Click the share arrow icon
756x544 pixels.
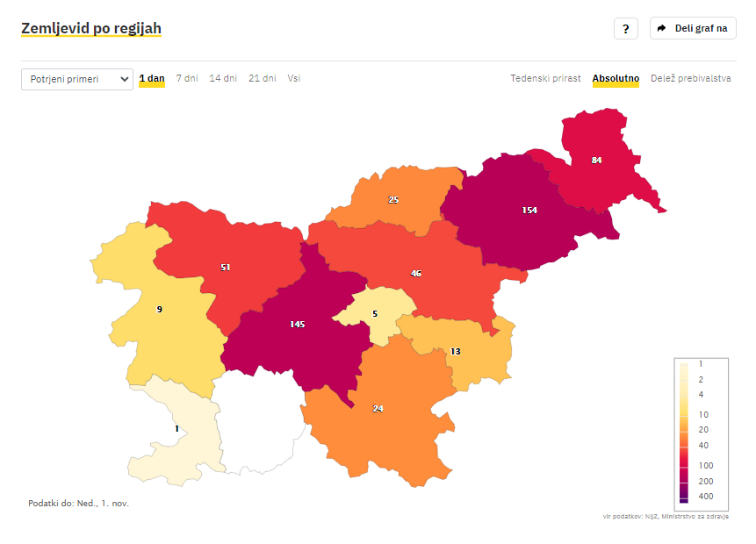tap(661, 28)
